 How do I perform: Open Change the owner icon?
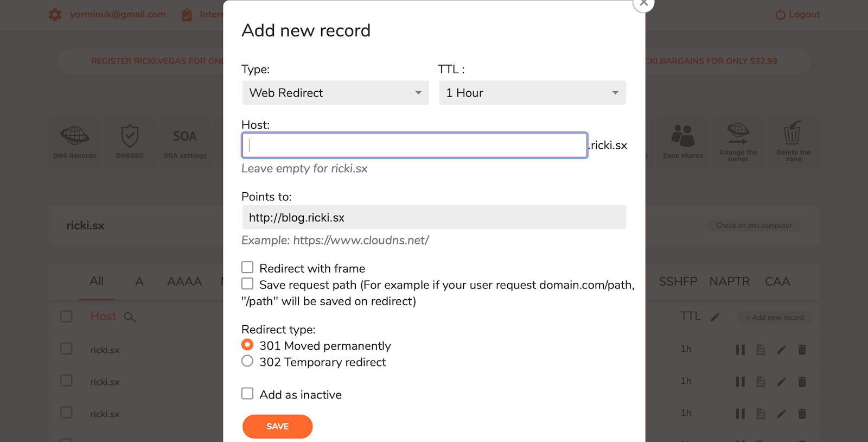[738, 132]
